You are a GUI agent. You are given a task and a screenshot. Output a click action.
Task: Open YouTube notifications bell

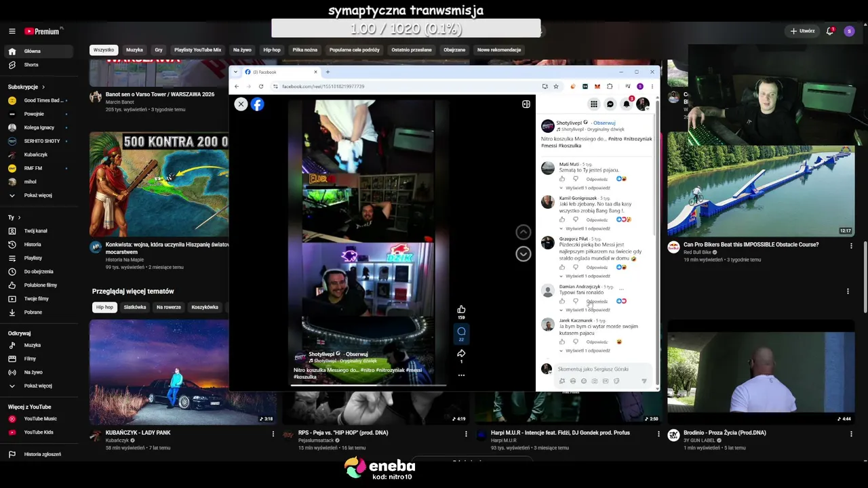830,31
